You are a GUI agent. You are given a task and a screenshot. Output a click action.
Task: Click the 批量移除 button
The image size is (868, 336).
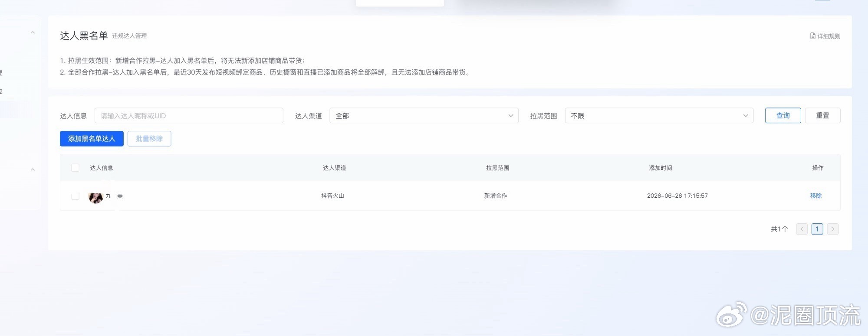point(149,139)
